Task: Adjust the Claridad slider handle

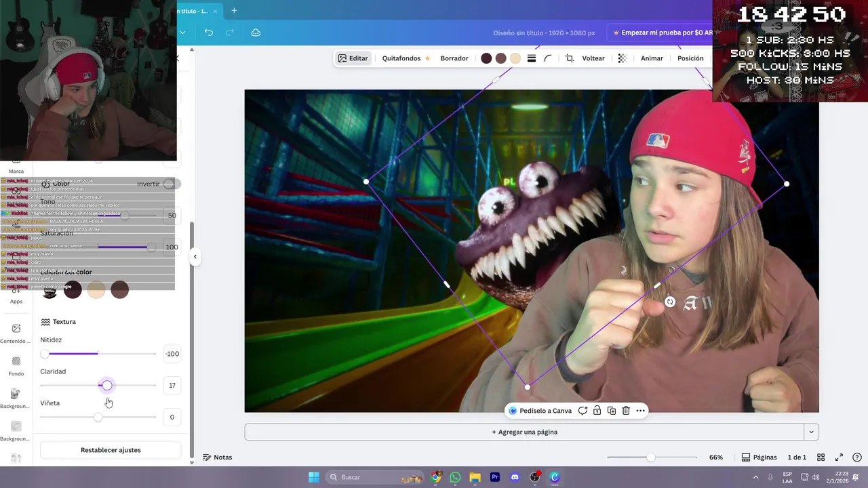Action: [107, 386]
